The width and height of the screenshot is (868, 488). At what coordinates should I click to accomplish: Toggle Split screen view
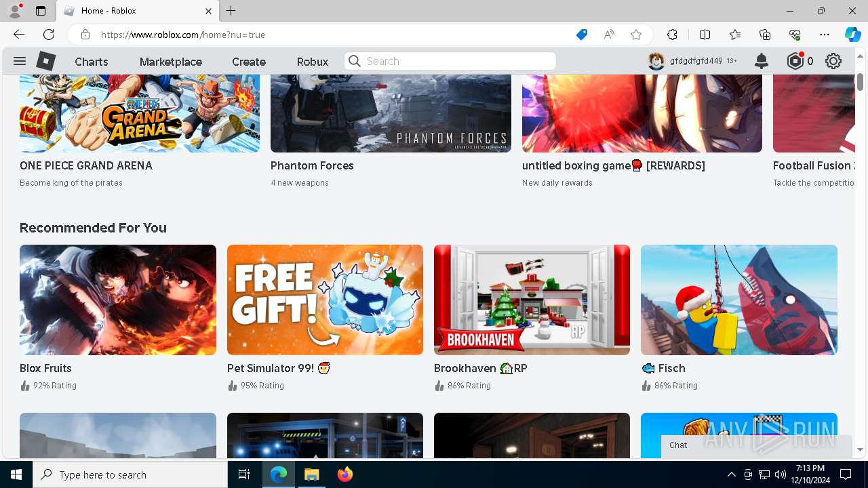coord(705,35)
